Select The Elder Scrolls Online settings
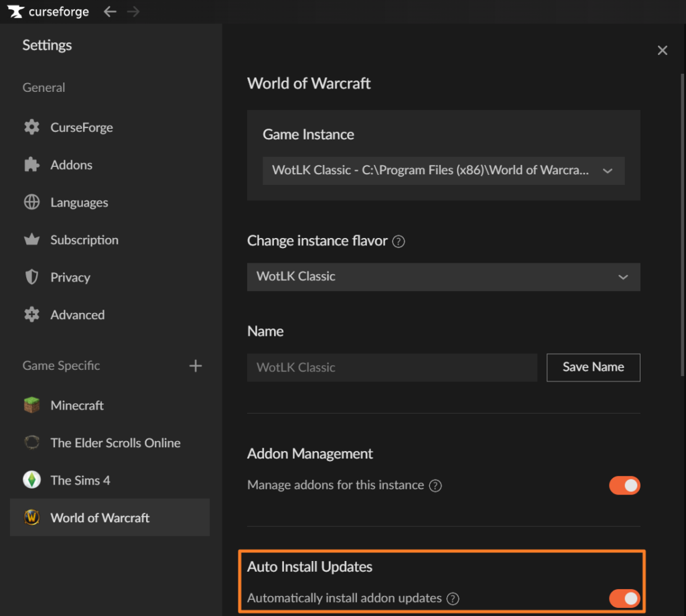Image resolution: width=686 pixels, height=616 pixels. tap(110, 442)
